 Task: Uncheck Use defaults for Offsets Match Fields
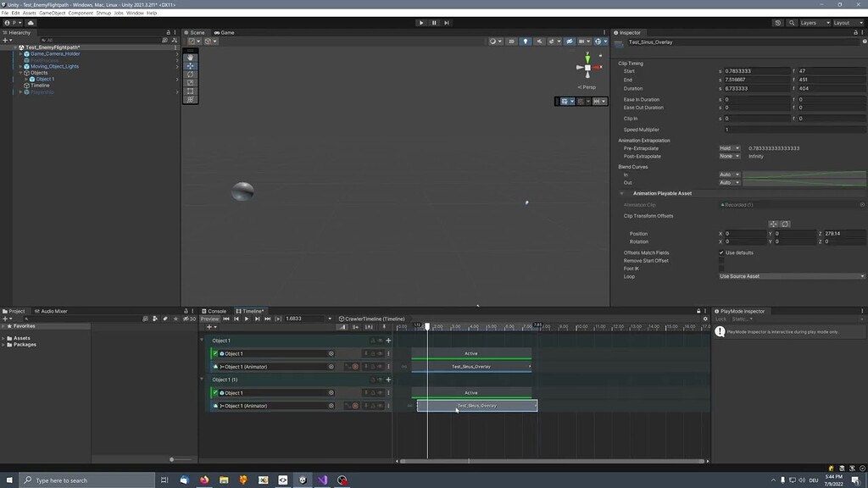721,252
